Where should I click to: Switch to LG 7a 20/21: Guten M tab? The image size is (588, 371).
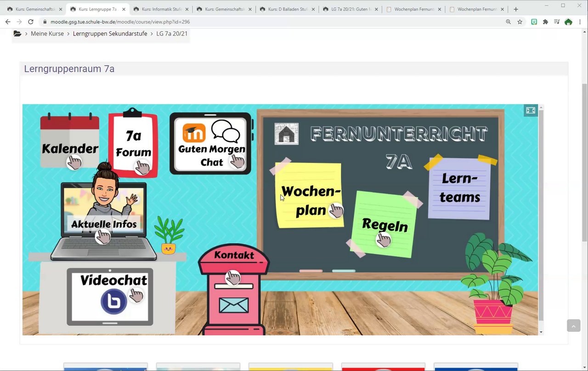[351, 9]
